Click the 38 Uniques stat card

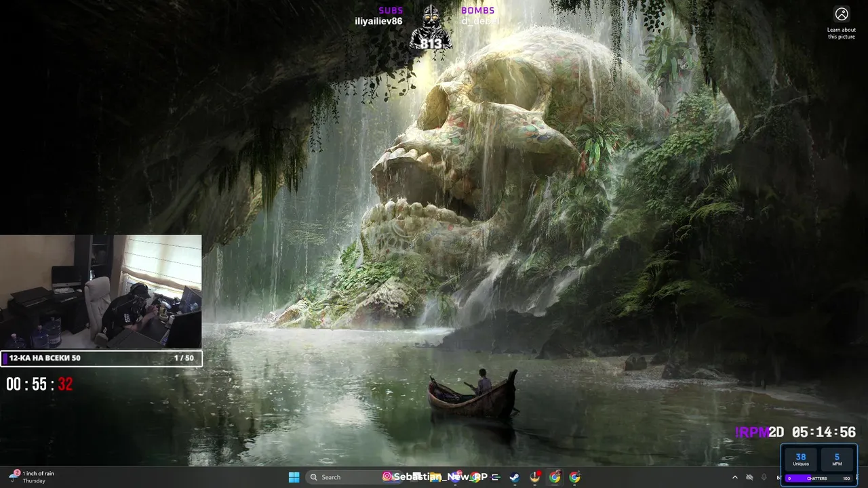pyautogui.click(x=801, y=460)
